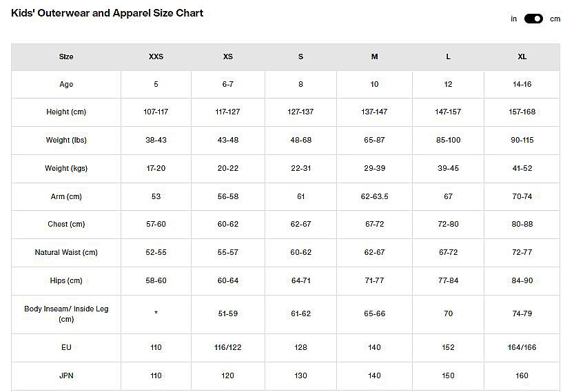
Task: Select the Height (cm) row label
Action: coord(66,112)
